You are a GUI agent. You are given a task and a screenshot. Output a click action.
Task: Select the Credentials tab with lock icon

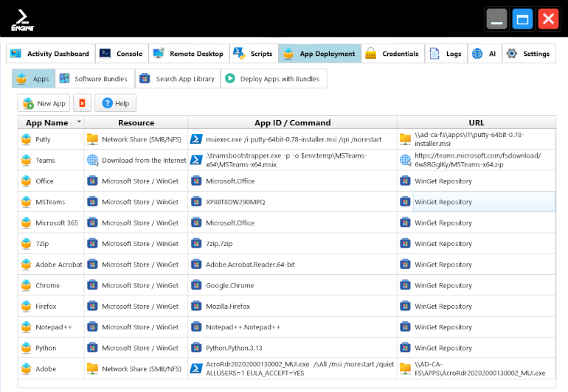click(392, 54)
